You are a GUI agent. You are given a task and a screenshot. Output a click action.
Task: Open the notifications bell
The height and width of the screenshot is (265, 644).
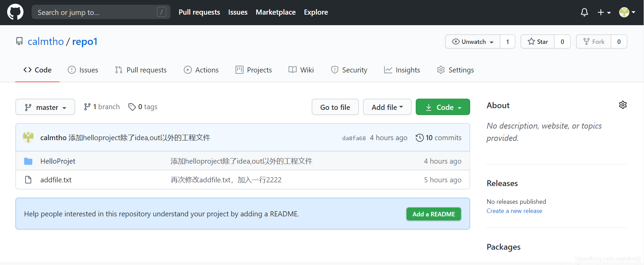pyautogui.click(x=584, y=12)
